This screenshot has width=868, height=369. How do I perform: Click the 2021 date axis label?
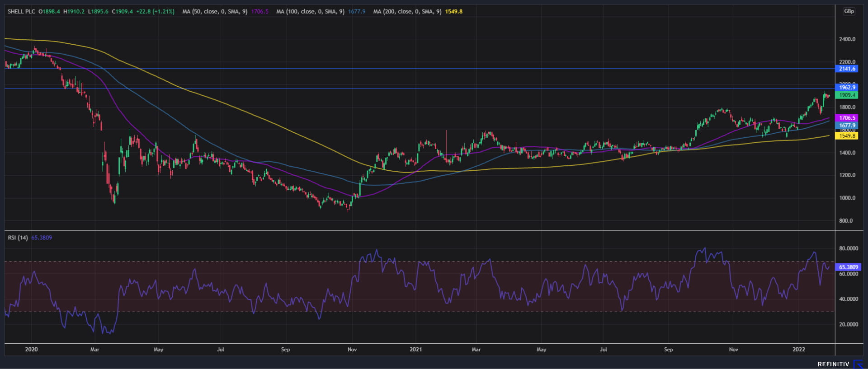pyautogui.click(x=415, y=350)
